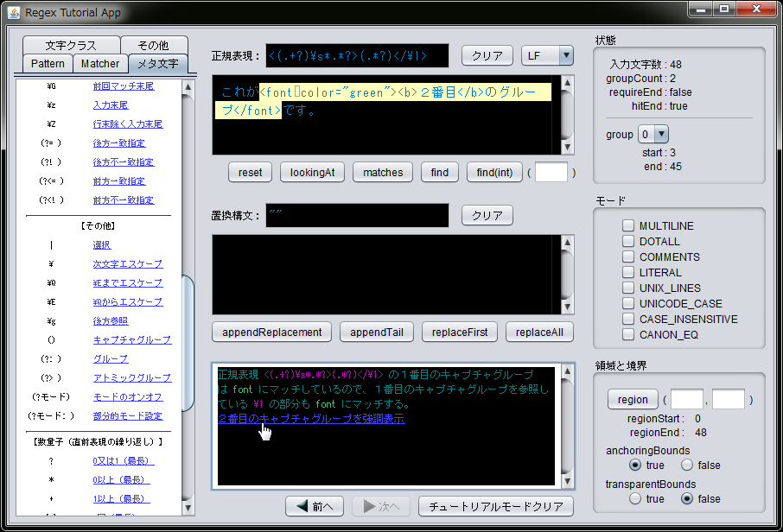
Task: Check the MULTILINE mode checkbox
Action: pos(628,225)
